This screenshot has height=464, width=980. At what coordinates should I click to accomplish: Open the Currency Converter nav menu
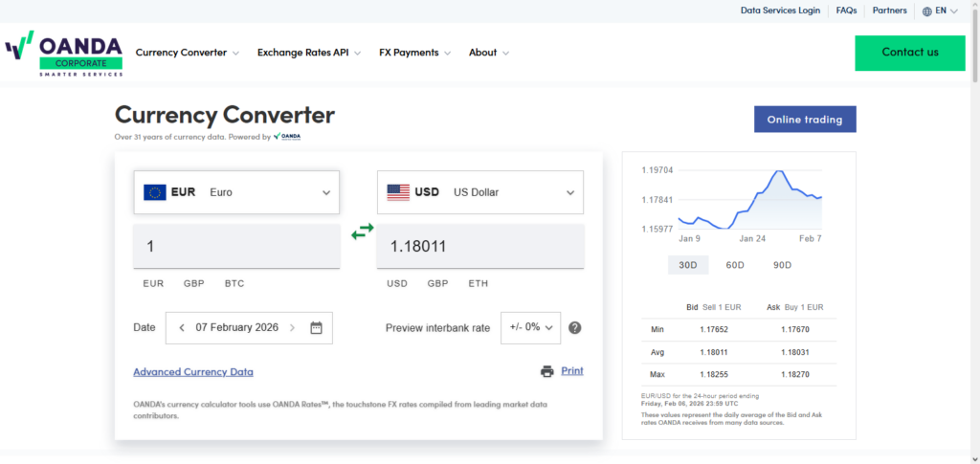(x=188, y=53)
